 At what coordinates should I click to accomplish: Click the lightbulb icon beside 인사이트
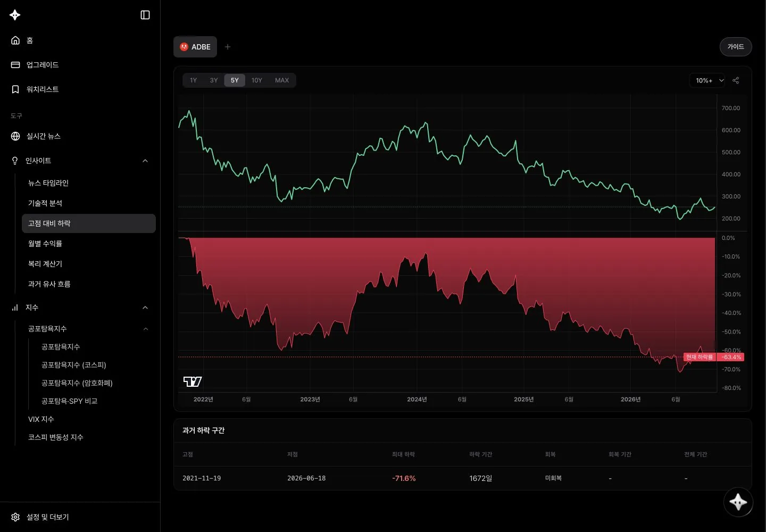tap(15, 161)
